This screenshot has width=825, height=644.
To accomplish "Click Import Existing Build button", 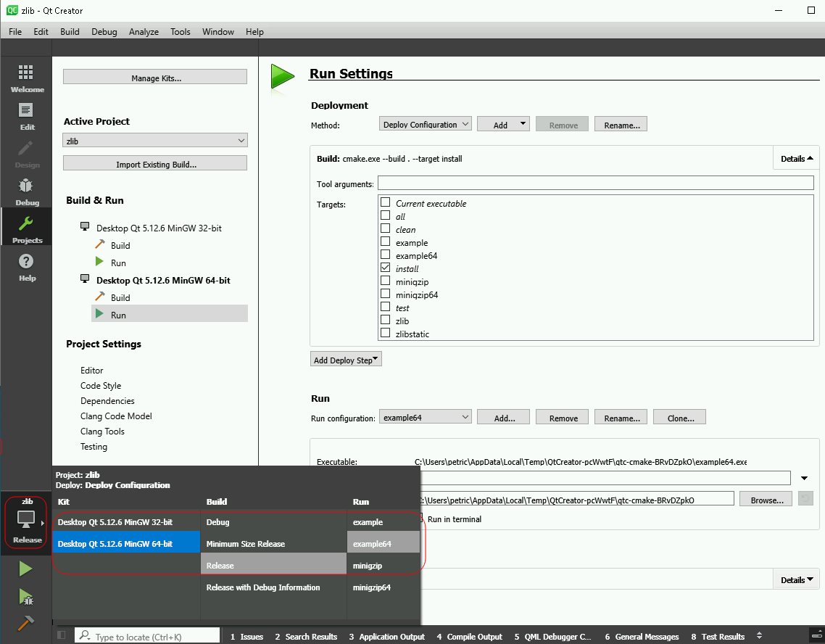I will point(155,164).
